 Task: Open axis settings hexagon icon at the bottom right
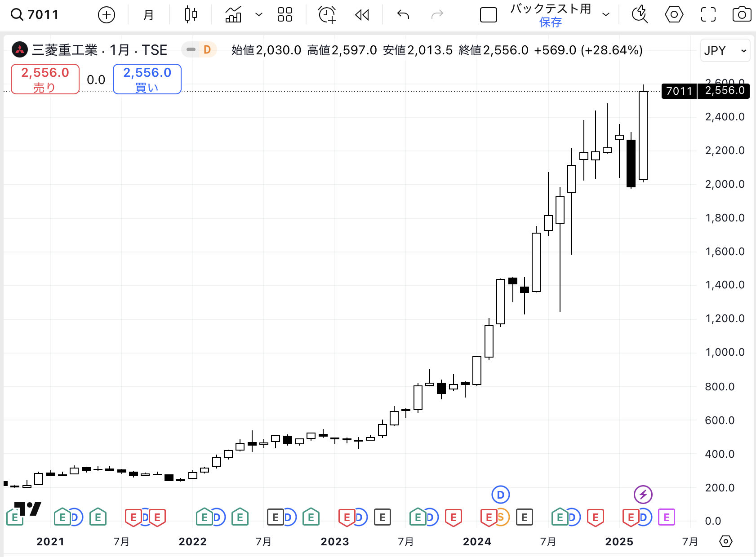(725, 541)
